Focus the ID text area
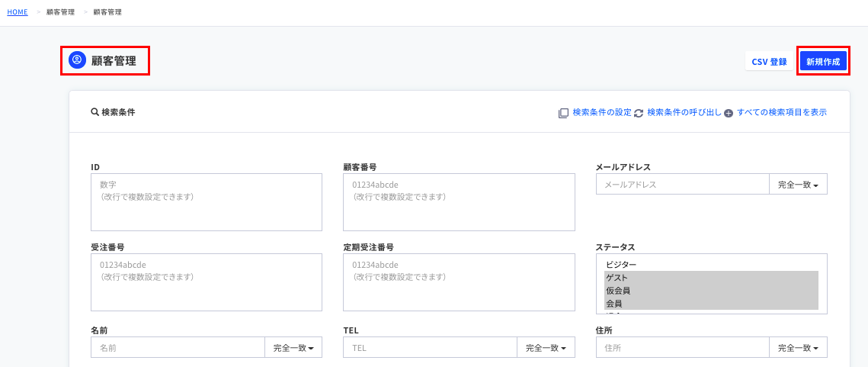 (206, 202)
